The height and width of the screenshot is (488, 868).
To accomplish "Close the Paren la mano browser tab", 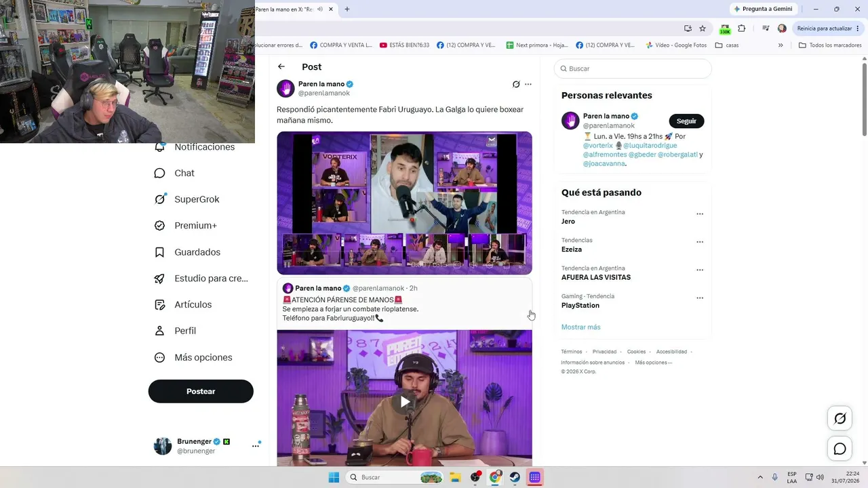I will [331, 9].
